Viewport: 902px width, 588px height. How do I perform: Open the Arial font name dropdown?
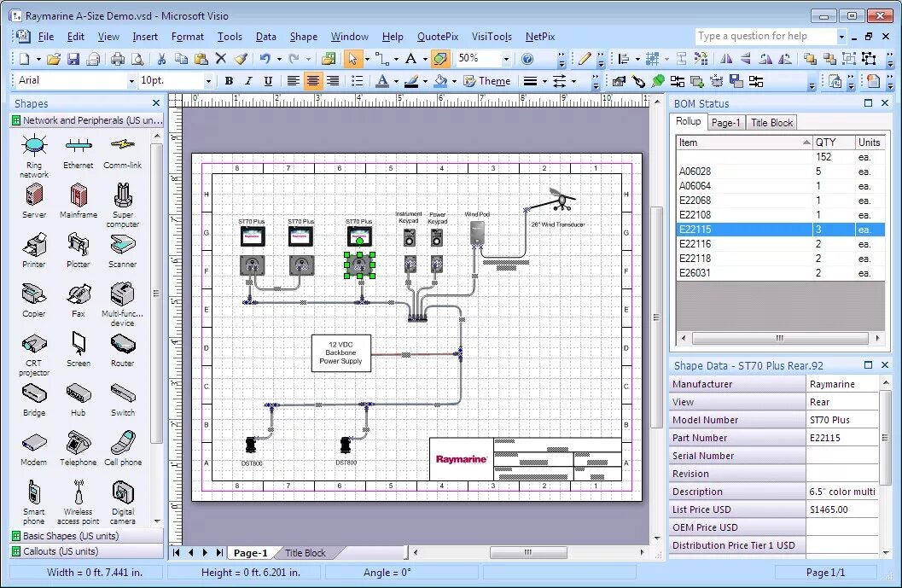click(x=131, y=81)
